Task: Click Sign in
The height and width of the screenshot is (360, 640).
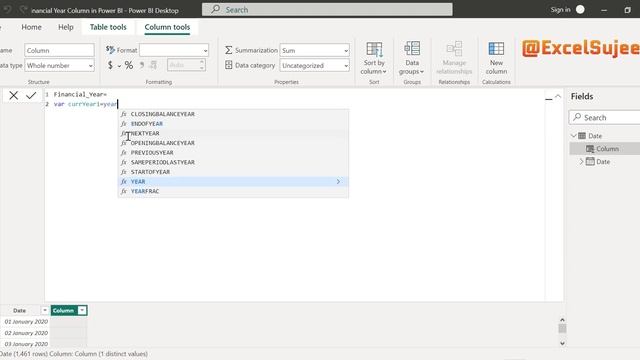Action: click(x=560, y=9)
